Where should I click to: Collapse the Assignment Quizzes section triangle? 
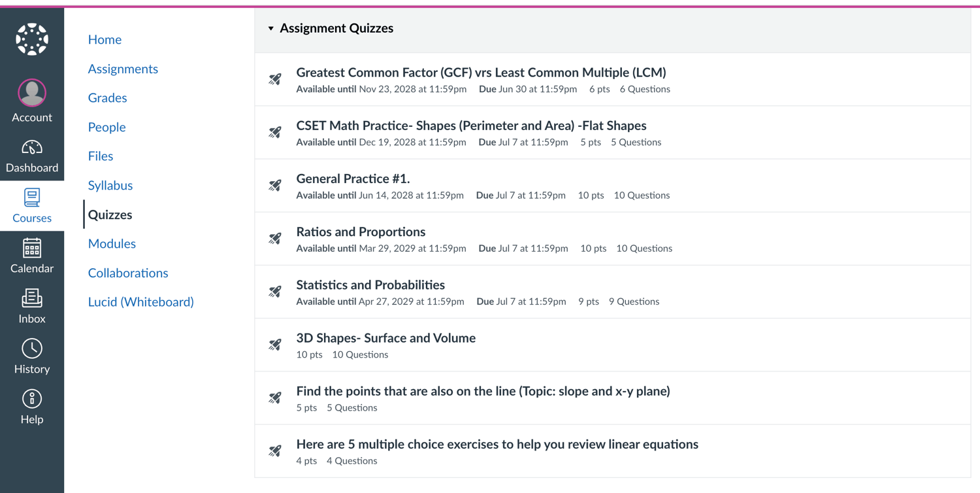point(270,28)
